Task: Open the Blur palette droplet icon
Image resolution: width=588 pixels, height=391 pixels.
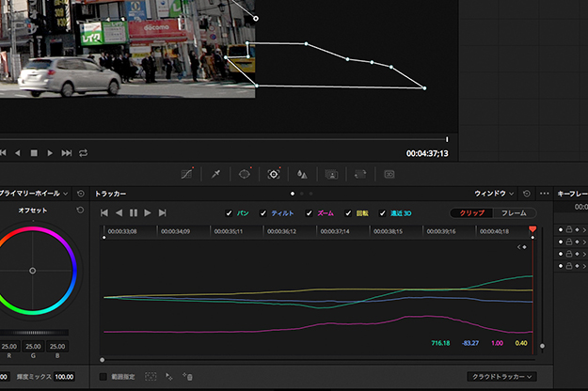Action: [x=302, y=174]
